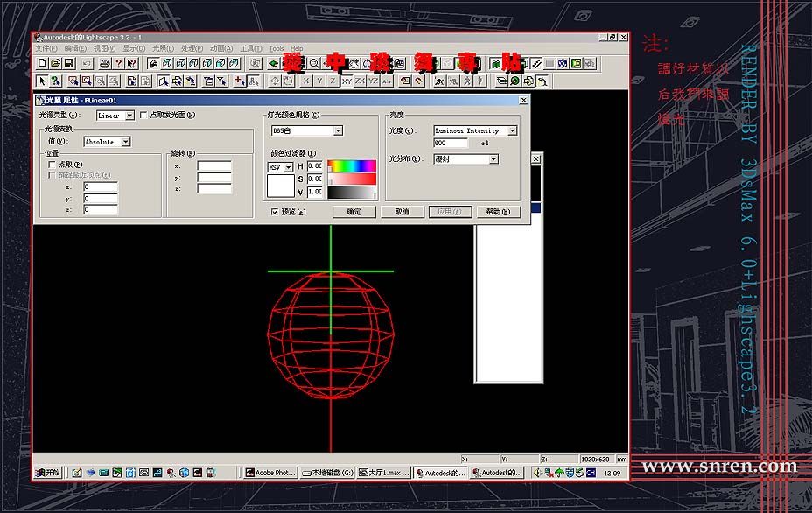
Task: Click the 确定 OK button
Action: tap(354, 212)
